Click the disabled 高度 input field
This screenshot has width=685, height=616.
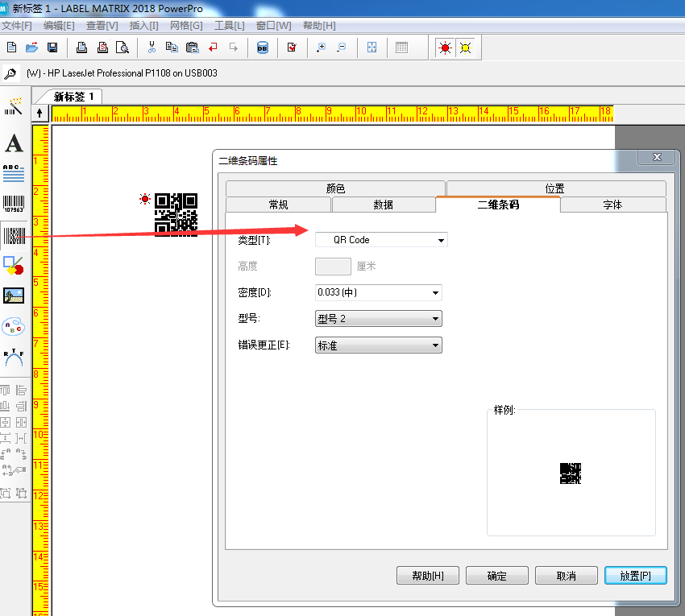point(333,267)
